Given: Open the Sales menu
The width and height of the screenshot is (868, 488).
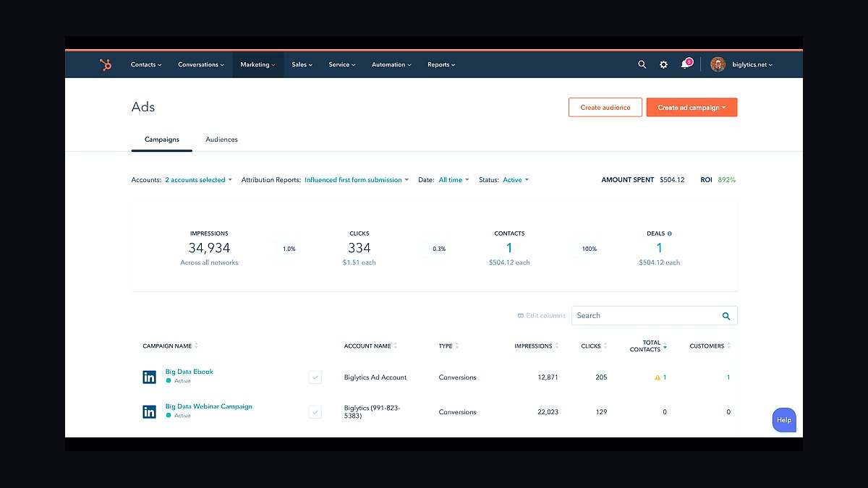Looking at the screenshot, I should 302,64.
